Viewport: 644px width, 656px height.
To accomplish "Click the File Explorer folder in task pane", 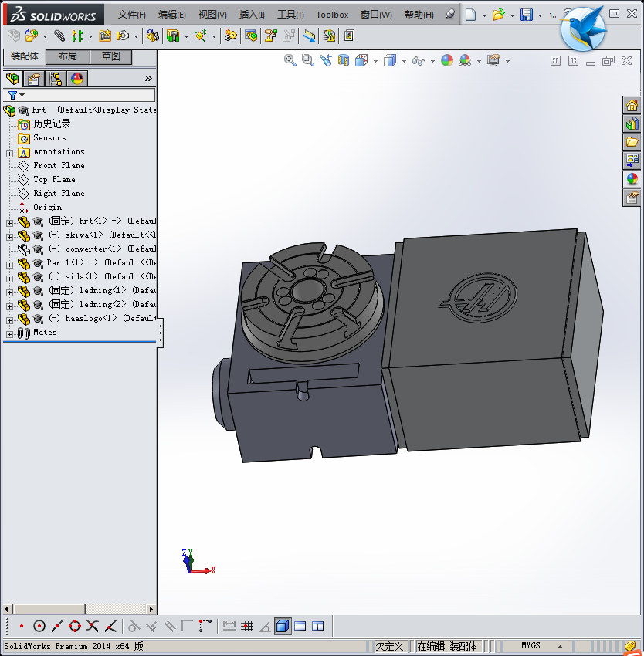I will [x=632, y=142].
